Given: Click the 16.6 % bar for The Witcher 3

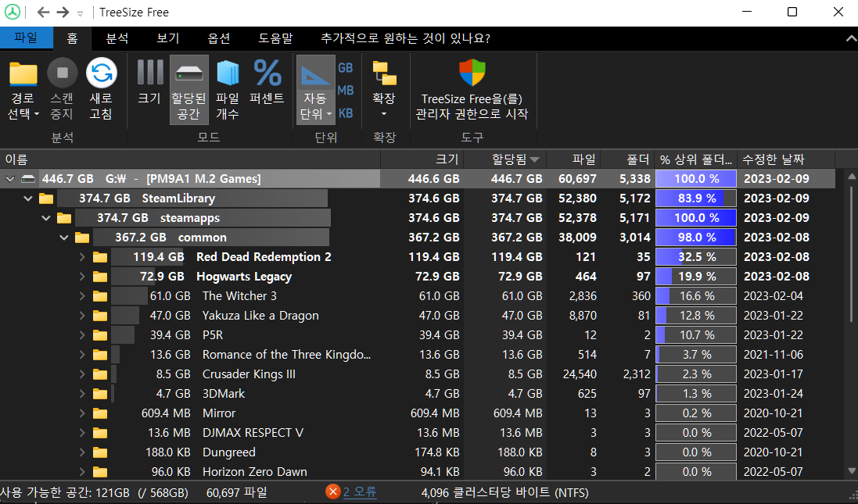Looking at the screenshot, I should (x=696, y=296).
